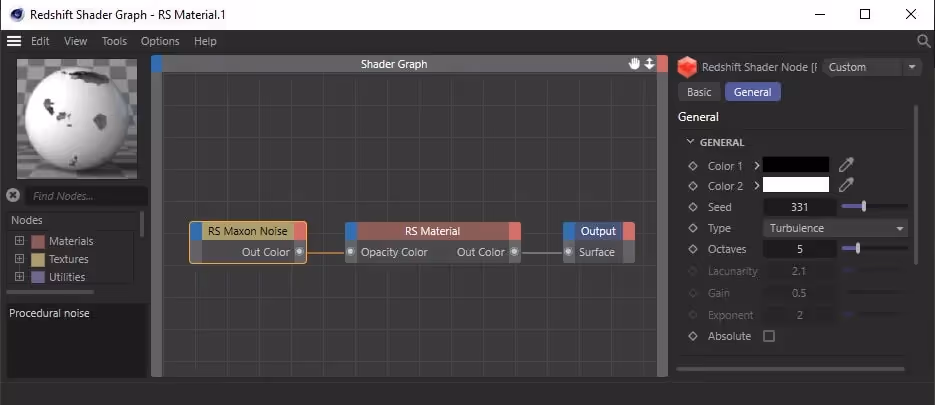Click the Octaves slider
Screen dimensions: 935x405
874,248
